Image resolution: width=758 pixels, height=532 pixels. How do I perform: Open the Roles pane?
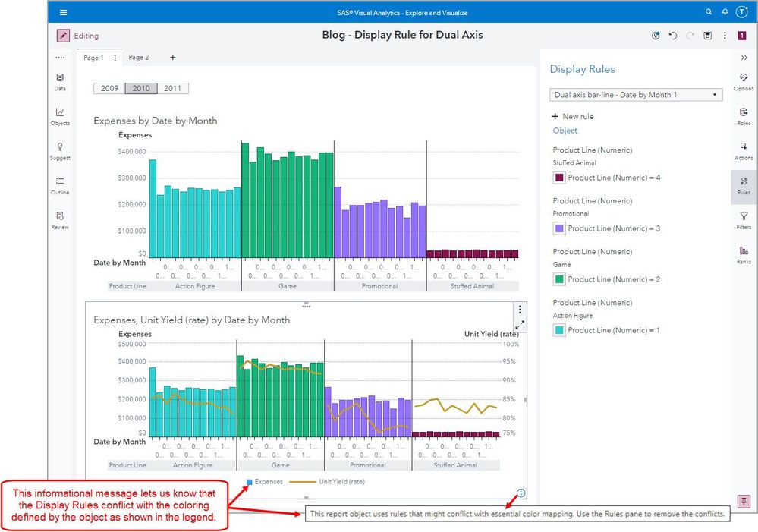(744, 117)
